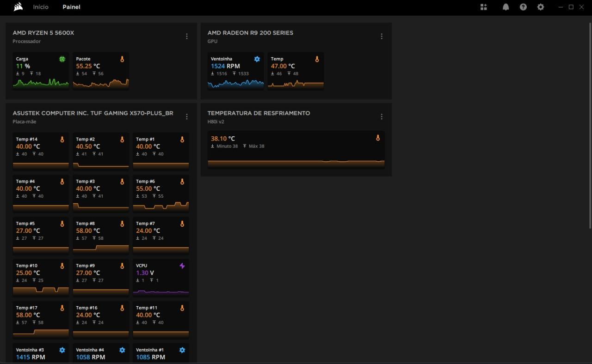Click thermometer icon on Temp #7
Image resolution: width=592 pixels, height=364 pixels.
tap(182, 224)
